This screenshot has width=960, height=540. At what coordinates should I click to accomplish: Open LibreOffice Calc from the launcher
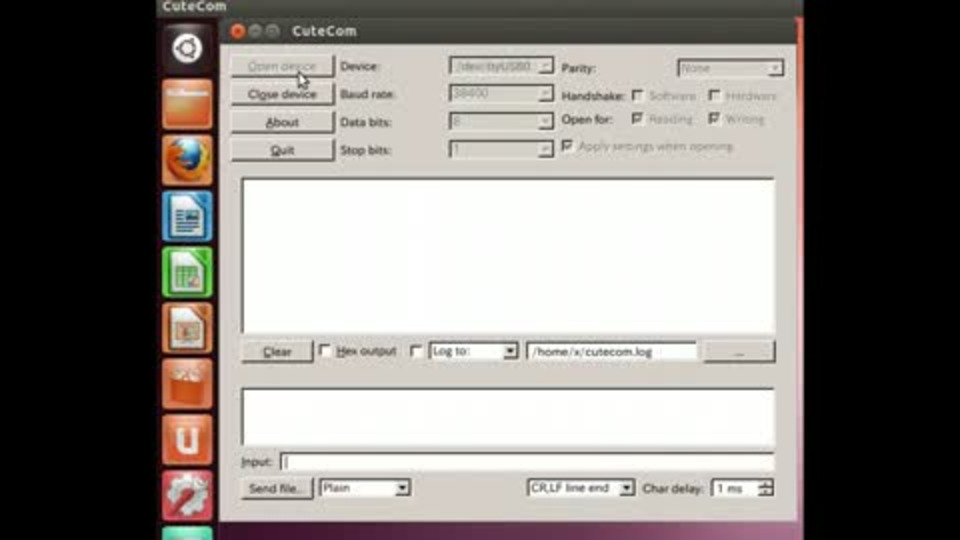[x=187, y=272]
